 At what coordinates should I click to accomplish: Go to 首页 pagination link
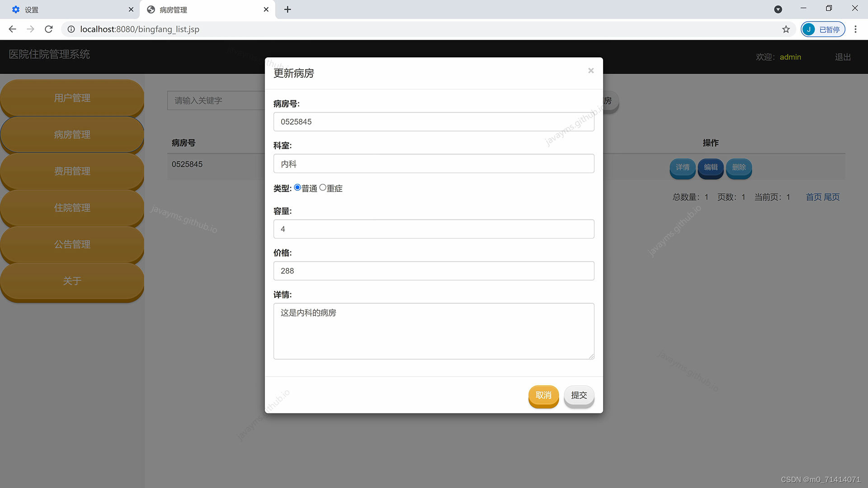tap(814, 197)
